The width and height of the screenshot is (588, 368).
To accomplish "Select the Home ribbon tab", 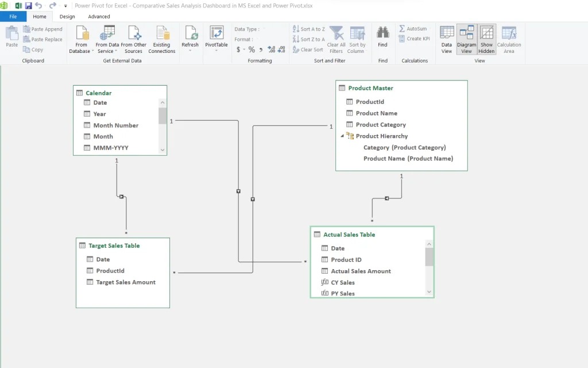I will pos(40,17).
